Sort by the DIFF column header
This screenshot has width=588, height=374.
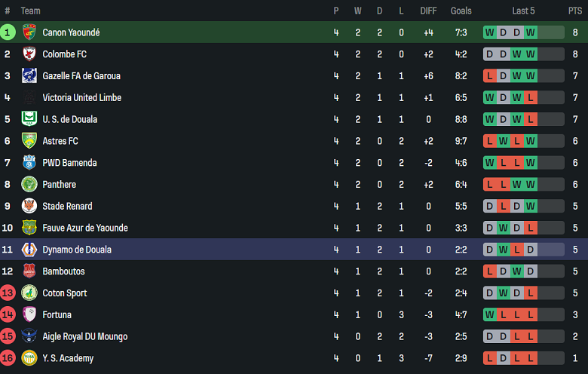[428, 11]
